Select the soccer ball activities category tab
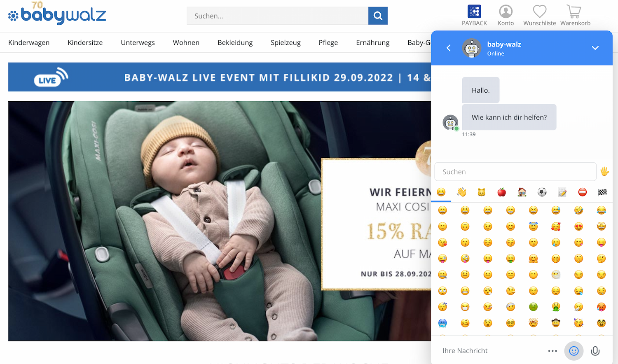The height and width of the screenshot is (364, 618). [542, 192]
